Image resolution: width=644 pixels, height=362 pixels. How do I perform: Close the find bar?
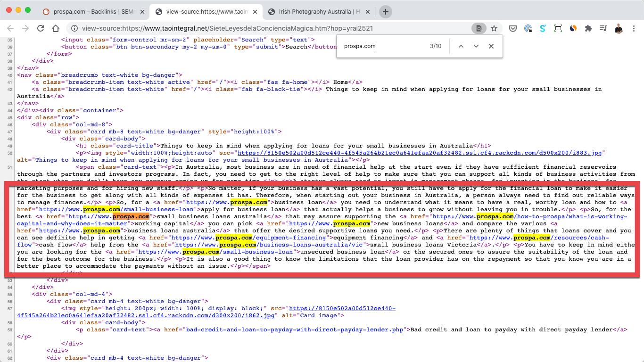click(491, 46)
